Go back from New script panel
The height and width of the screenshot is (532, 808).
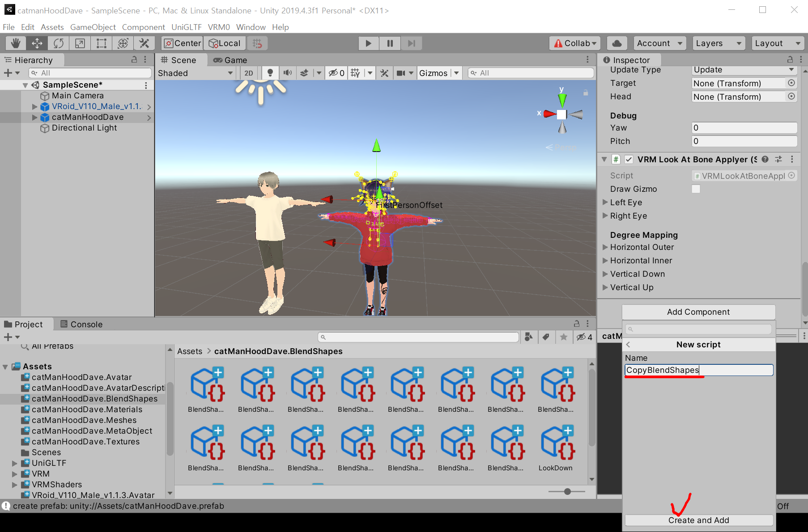pyautogui.click(x=629, y=344)
